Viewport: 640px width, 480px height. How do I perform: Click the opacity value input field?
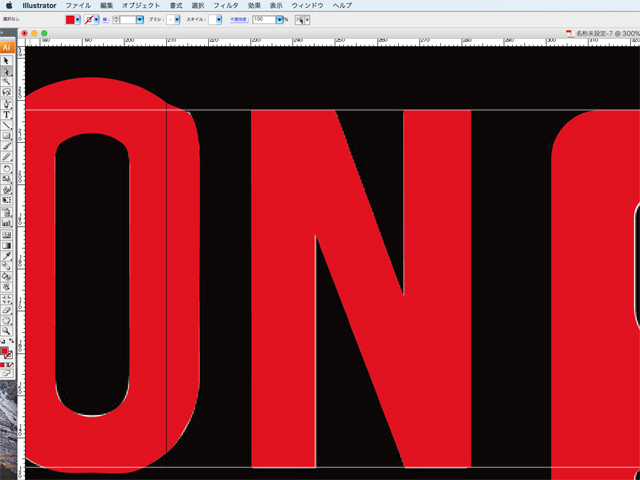(x=263, y=19)
